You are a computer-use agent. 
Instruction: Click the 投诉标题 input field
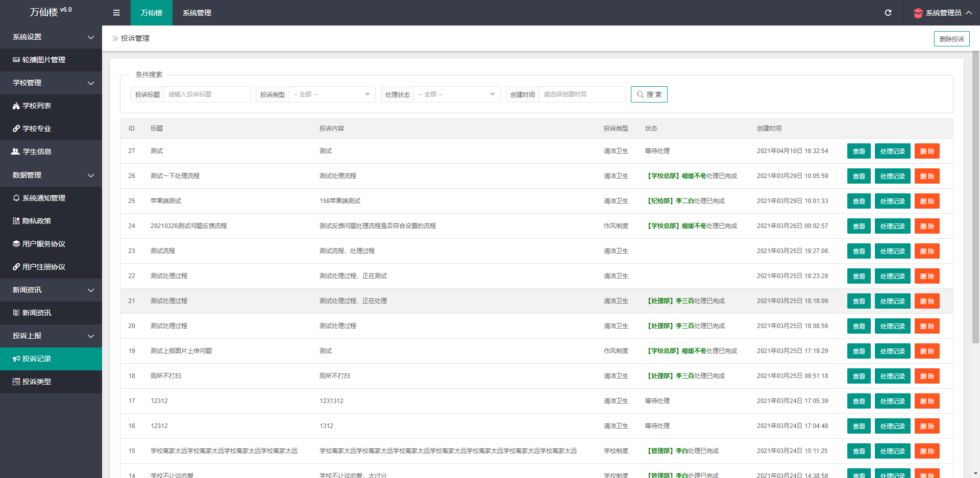pyautogui.click(x=207, y=94)
